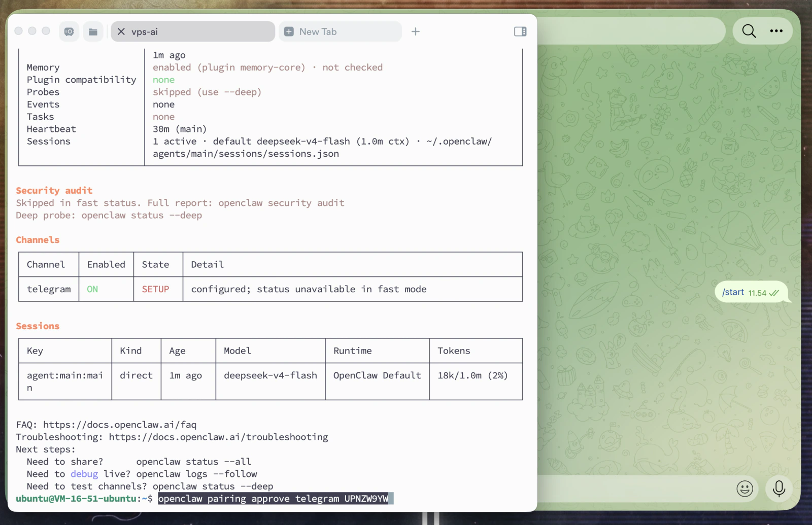The height and width of the screenshot is (525, 812).
Task: Click 'openclaw status --all' suggested command
Action: click(194, 462)
